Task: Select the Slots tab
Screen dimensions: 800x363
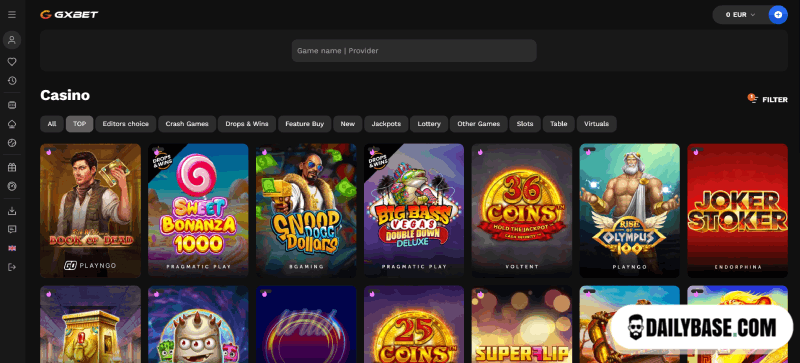Action: (525, 124)
